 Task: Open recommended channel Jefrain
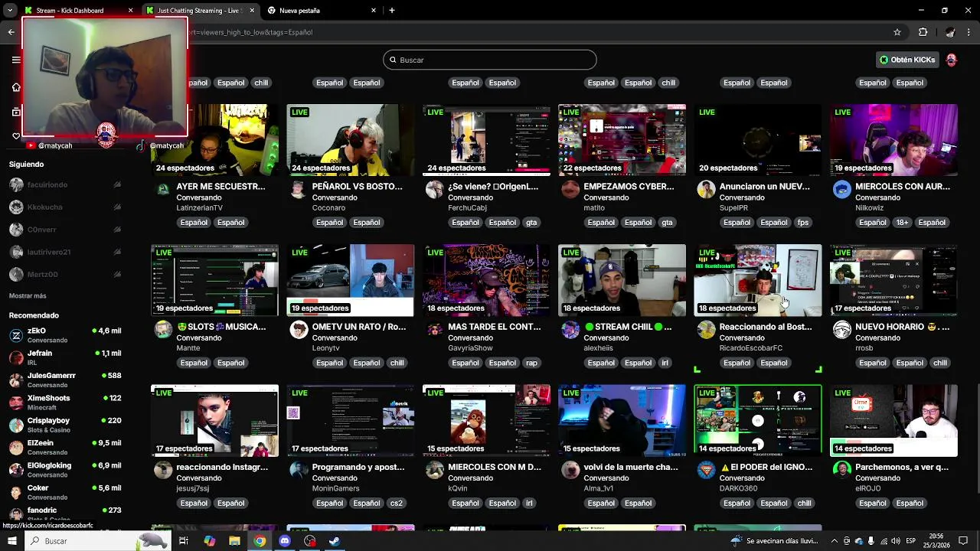click(65, 357)
